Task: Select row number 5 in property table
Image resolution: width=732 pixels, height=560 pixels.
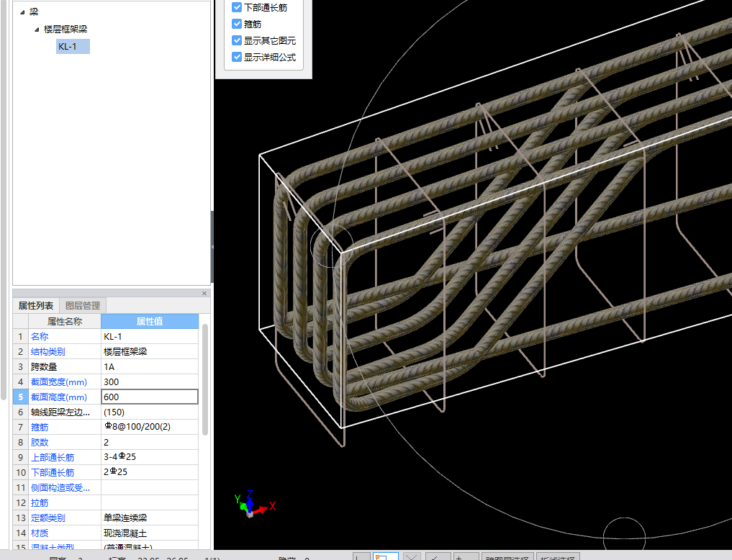Action: pos(21,397)
